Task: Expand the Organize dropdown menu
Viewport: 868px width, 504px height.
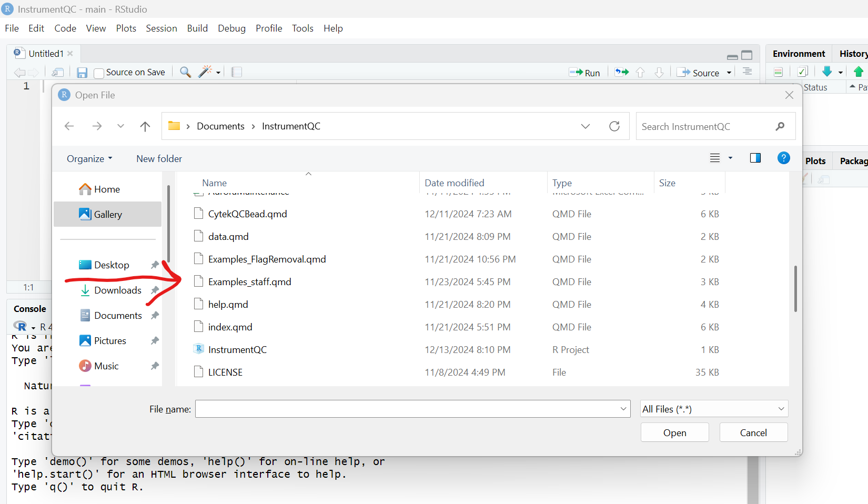Action: (x=89, y=159)
